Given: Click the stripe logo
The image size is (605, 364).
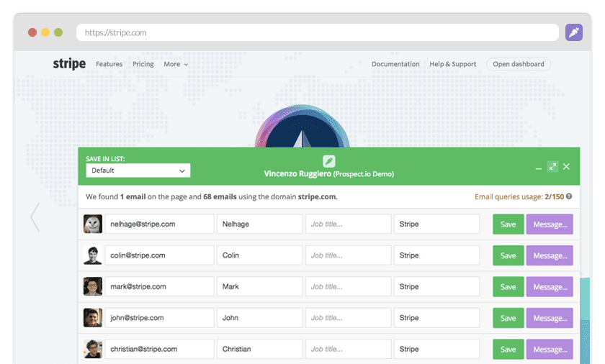Looking at the screenshot, I should (69, 64).
